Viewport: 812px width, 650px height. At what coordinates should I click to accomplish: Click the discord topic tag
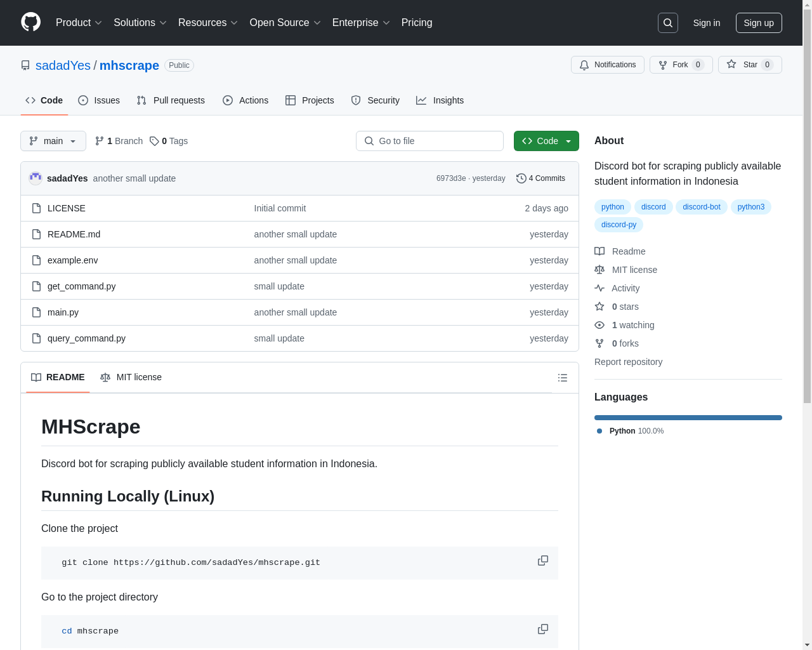point(653,207)
